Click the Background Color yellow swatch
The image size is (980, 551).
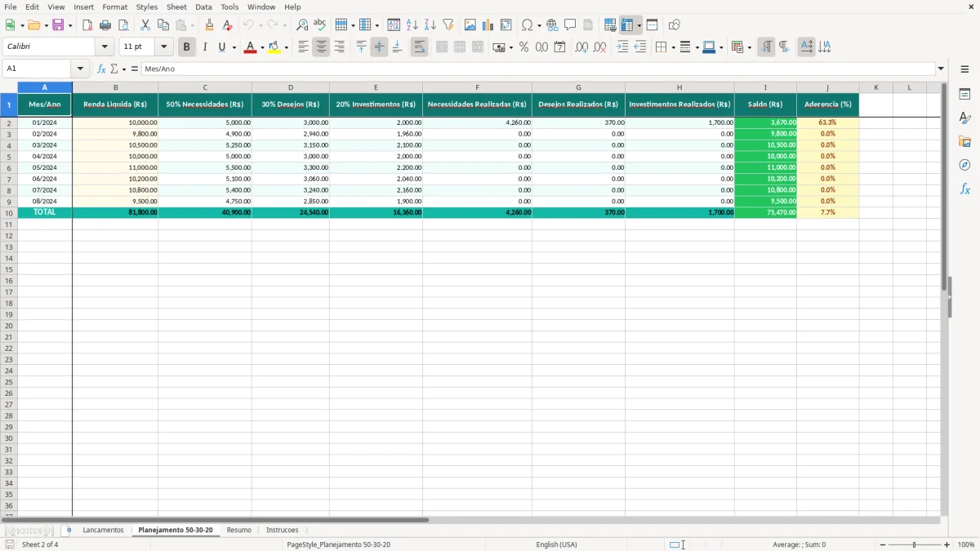click(x=274, y=47)
